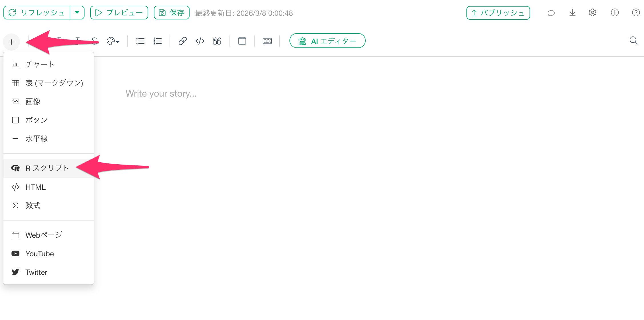
Task: Open keyboard shortcuts via the keyboard icon
Action: point(267,41)
